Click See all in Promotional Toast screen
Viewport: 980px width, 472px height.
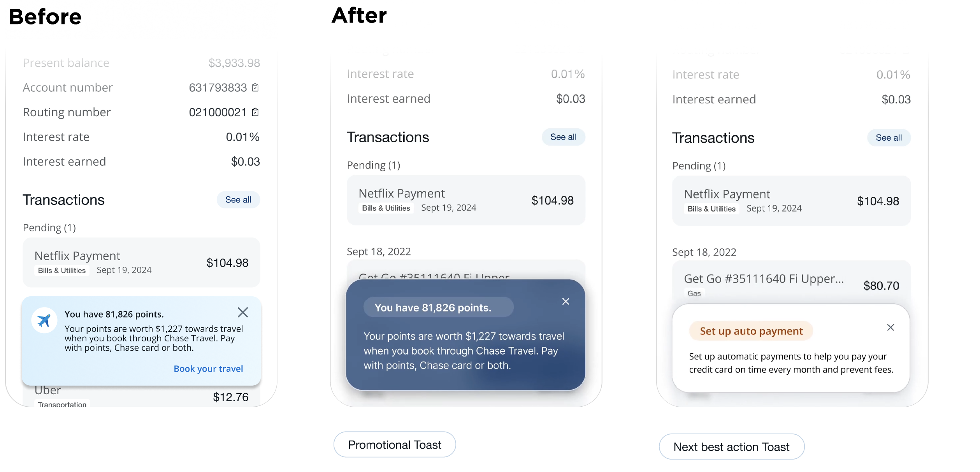pyautogui.click(x=563, y=137)
